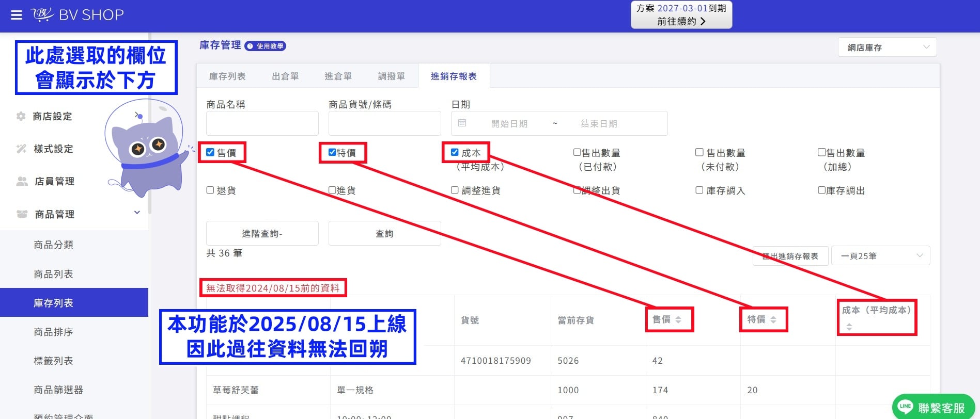Tick the 庫存調出 checkbox
Image resolution: width=980 pixels, height=419 pixels.
pyautogui.click(x=821, y=190)
